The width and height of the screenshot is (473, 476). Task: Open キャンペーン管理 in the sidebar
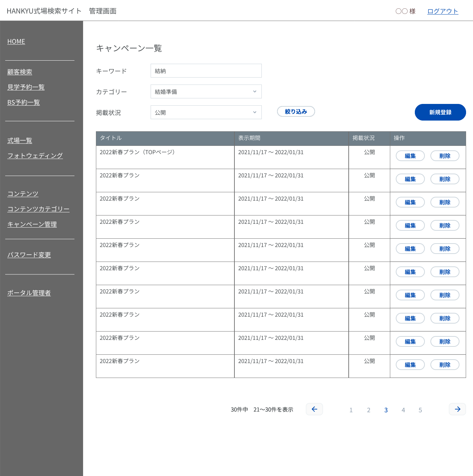coord(32,224)
